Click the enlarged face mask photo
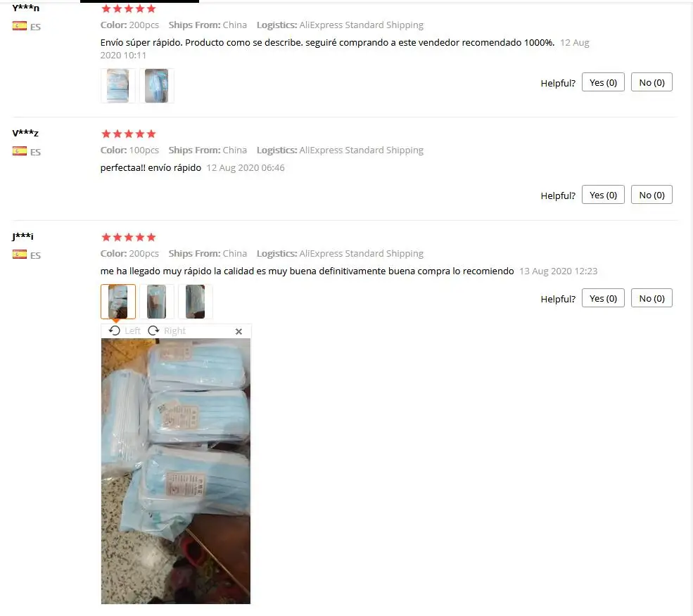Image resolution: width=693 pixels, height=616 pixels. click(176, 471)
